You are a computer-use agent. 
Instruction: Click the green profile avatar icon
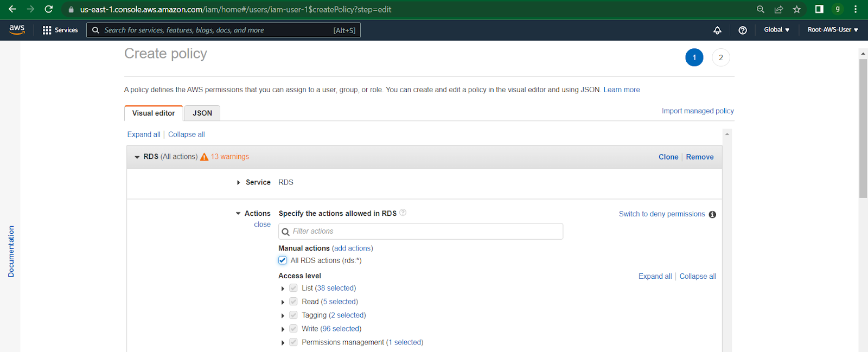click(838, 9)
